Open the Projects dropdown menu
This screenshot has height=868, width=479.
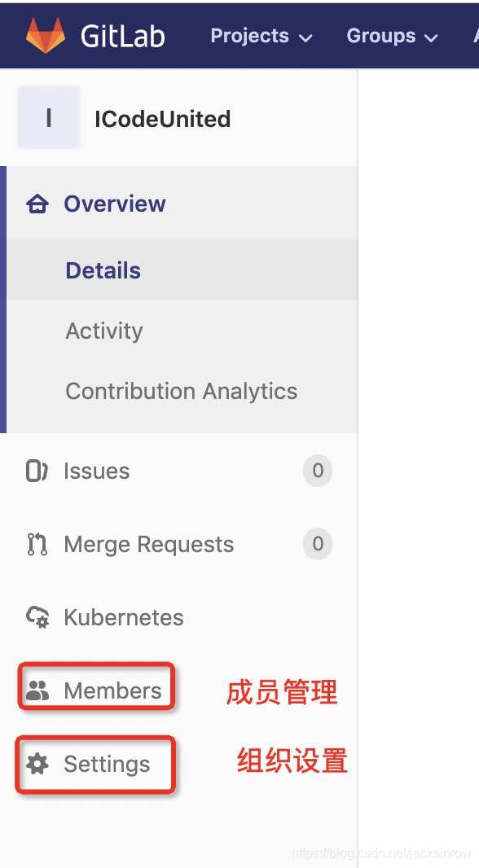pyautogui.click(x=261, y=36)
